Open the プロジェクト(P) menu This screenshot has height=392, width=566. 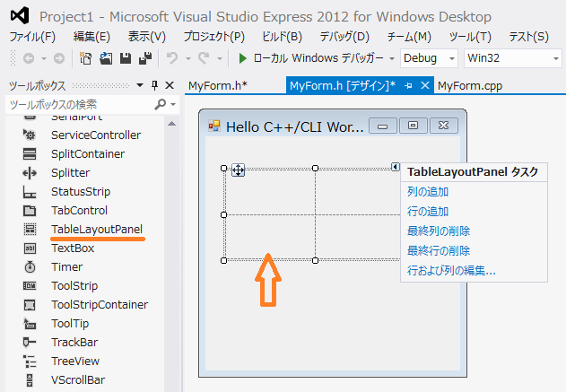pyautogui.click(x=214, y=37)
